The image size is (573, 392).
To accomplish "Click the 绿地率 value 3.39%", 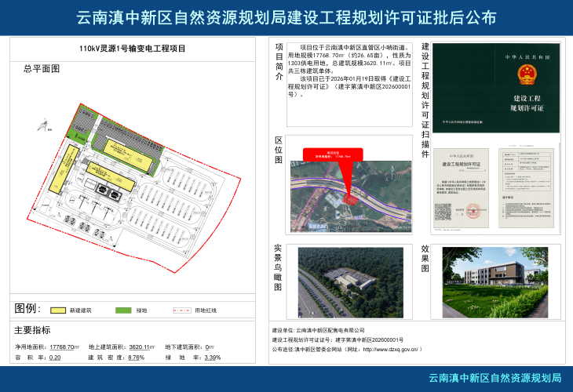I will (x=212, y=358).
